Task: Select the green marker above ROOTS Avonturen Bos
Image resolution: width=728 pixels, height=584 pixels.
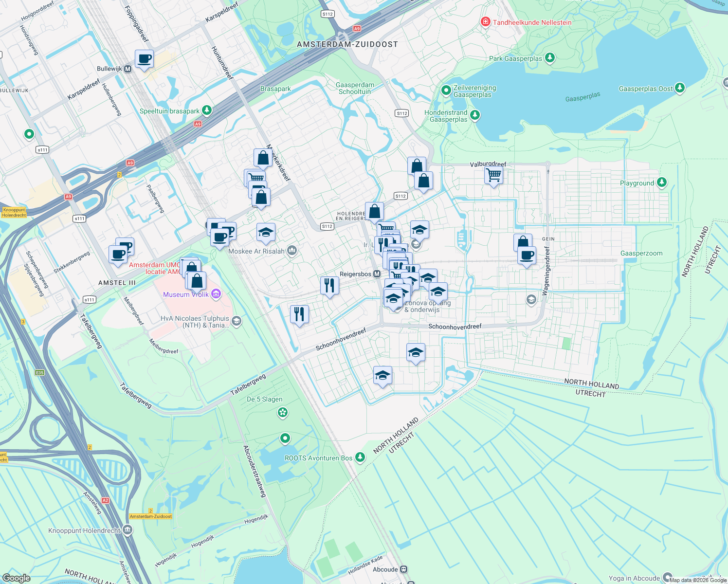Action: point(285,438)
